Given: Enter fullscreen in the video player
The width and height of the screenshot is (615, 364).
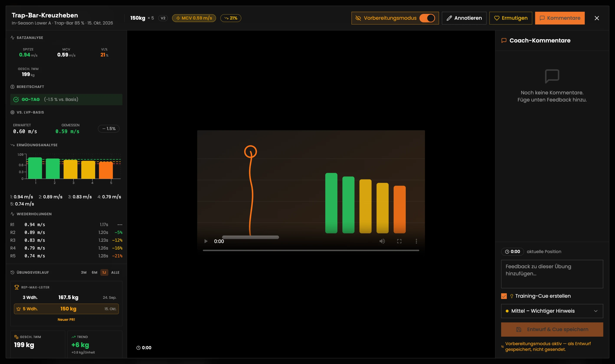Looking at the screenshot, I should pyautogui.click(x=399, y=241).
